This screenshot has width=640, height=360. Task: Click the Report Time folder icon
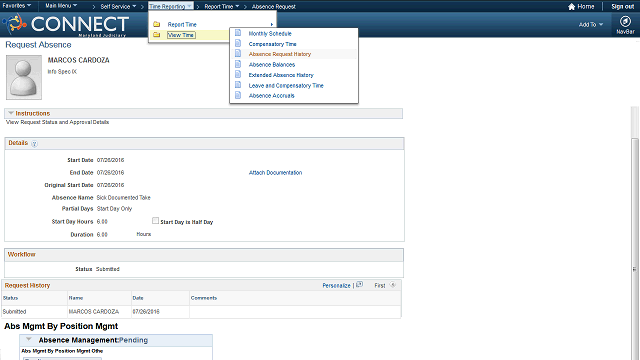pyautogui.click(x=156, y=24)
